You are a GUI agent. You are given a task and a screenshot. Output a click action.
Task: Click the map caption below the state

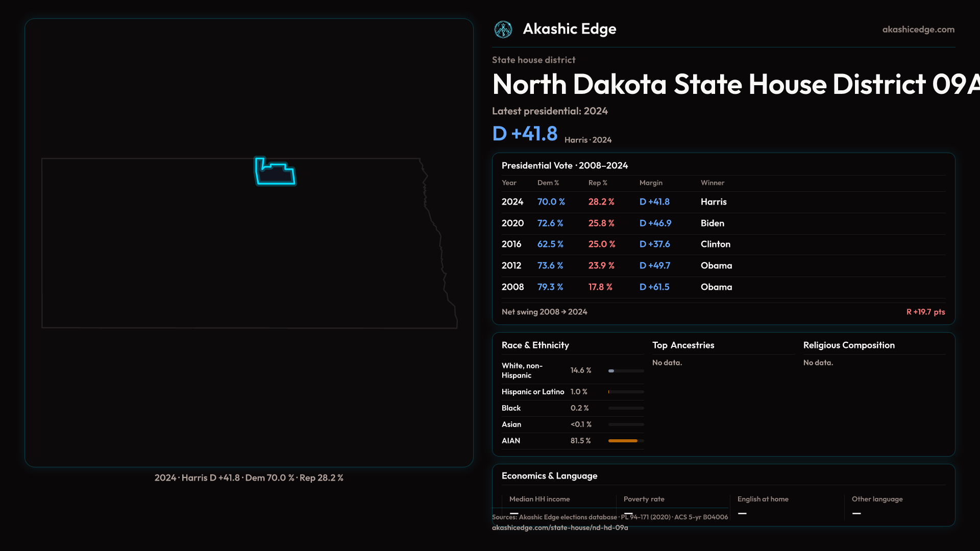click(x=249, y=478)
